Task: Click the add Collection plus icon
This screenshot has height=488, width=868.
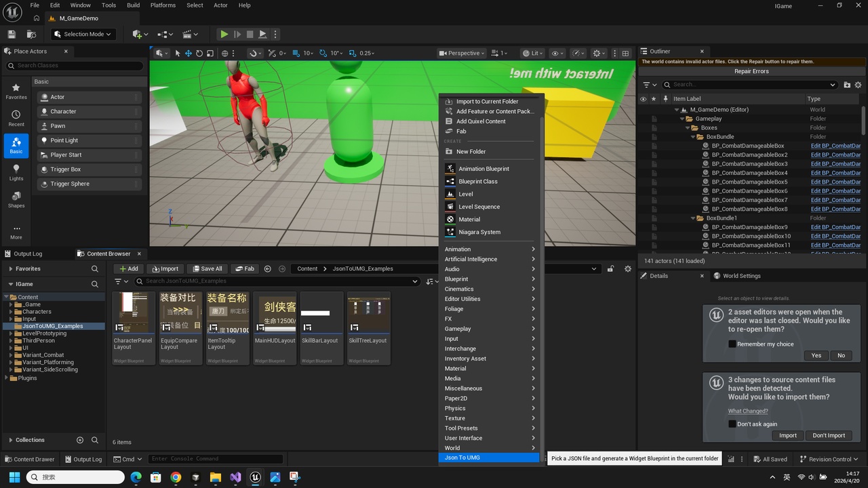Action: tap(80, 440)
